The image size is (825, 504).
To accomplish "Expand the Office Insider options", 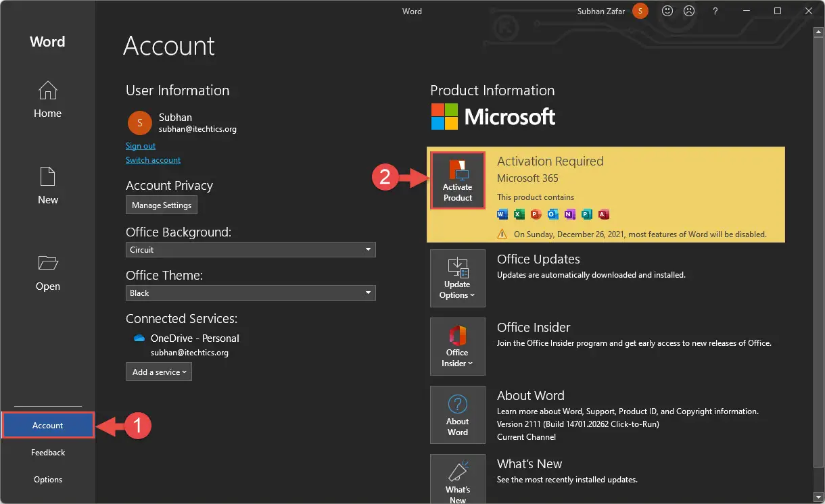I will pos(458,347).
